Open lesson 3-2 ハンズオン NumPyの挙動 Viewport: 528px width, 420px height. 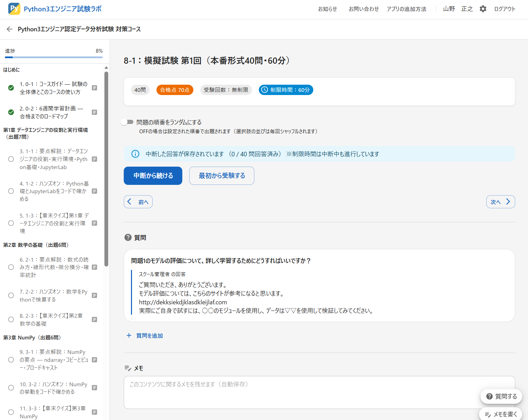coord(53,388)
